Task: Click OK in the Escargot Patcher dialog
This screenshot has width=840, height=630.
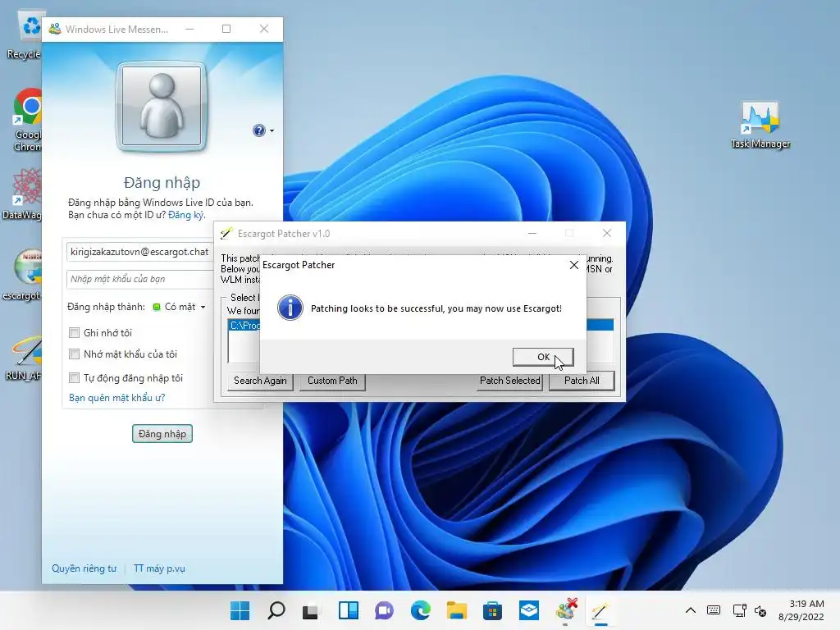Action: click(543, 357)
